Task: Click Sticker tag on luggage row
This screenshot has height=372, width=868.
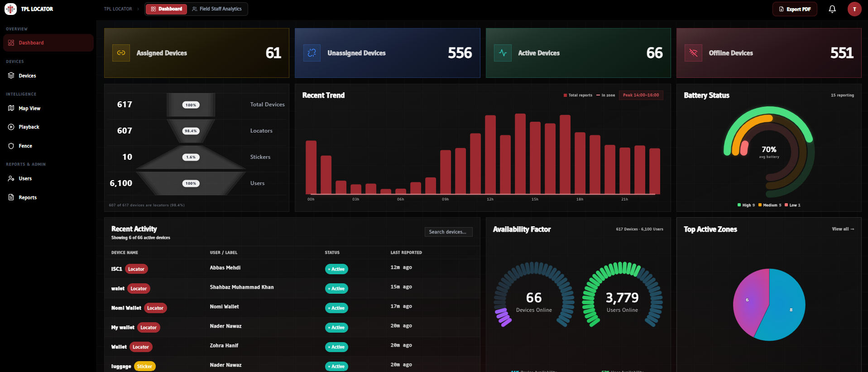Action: [x=144, y=366]
